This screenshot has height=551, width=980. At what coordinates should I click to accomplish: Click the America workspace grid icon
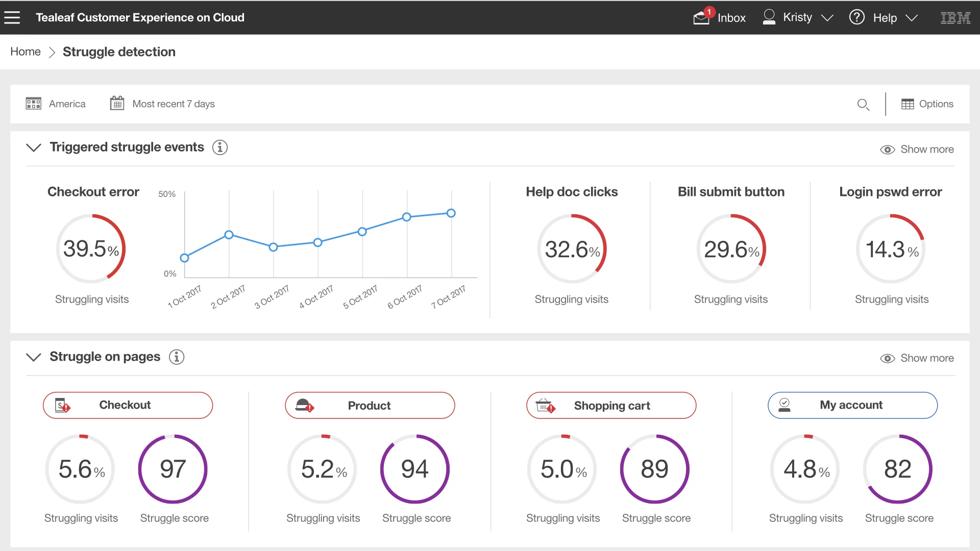point(34,104)
